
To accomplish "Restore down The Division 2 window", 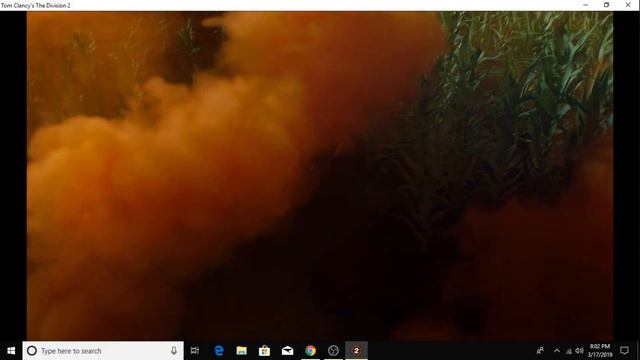I will (607, 5).
